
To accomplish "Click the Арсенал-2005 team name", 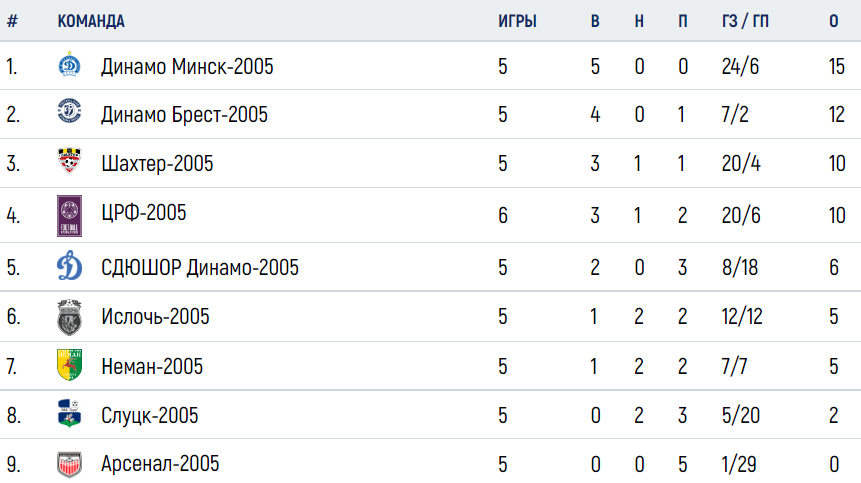I will [x=160, y=464].
